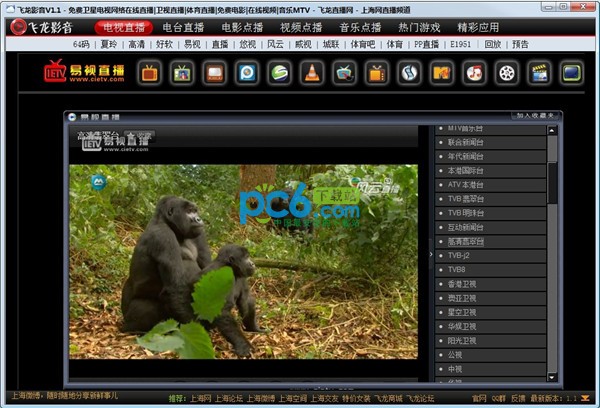Open the 电影点播 tab
This screenshot has height=408, width=600.
(241, 27)
